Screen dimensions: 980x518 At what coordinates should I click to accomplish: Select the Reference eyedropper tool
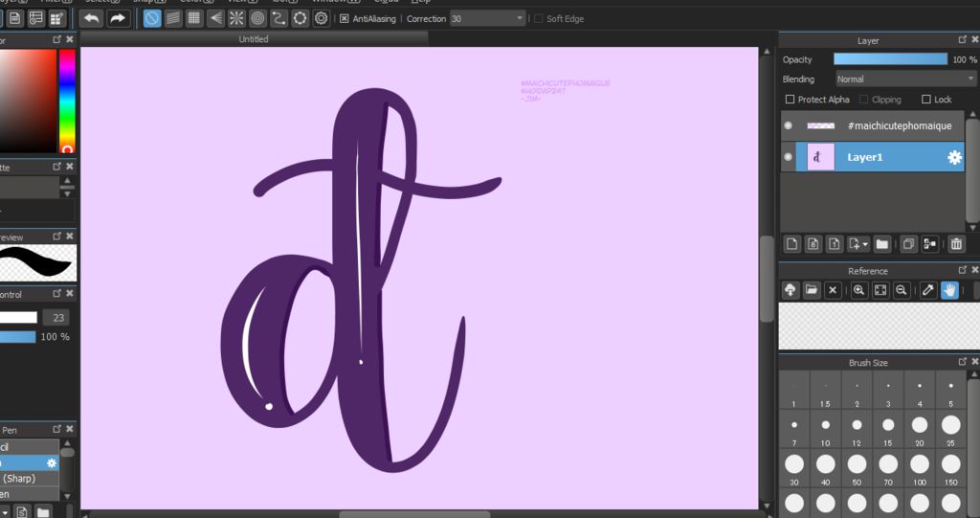pos(928,290)
